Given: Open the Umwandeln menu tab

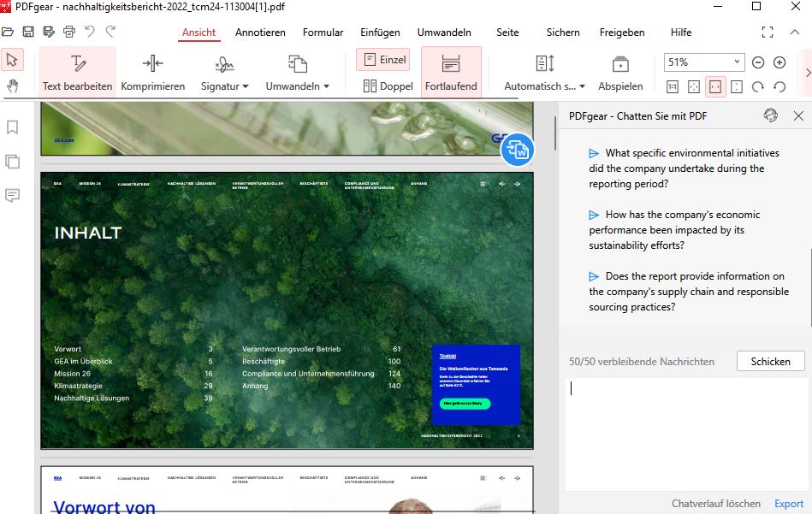Looking at the screenshot, I should (x=444, y=32).
